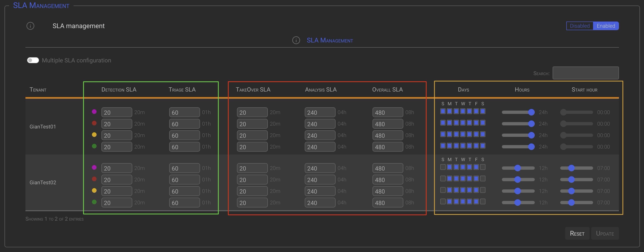Sort by Overall SLA column header

point(387,90)
